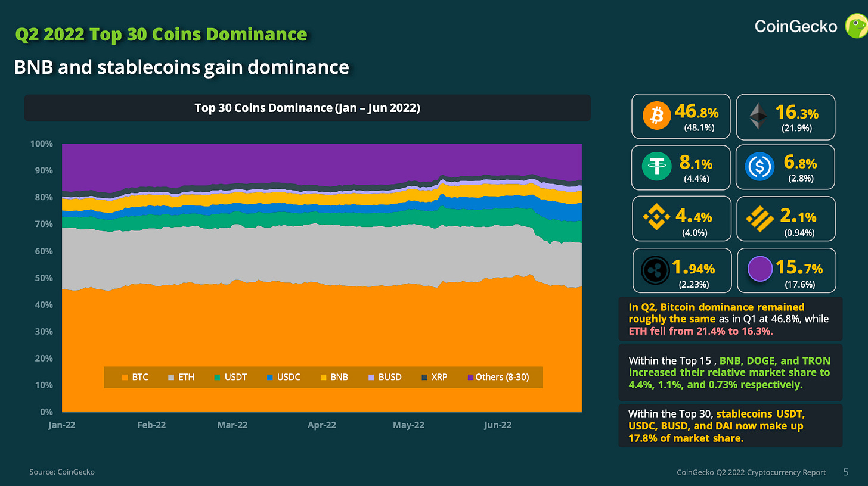Image resolution: width=868 pixels, height=486 pixels.
Task: Click the Jun-22 x-axis label
Action: [x=497, y=425]
